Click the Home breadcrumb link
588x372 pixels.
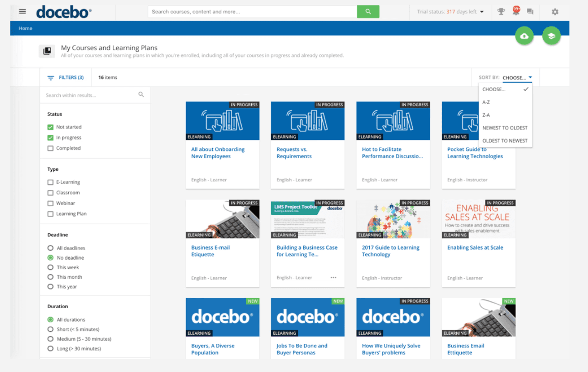click(x=25, y=29)
